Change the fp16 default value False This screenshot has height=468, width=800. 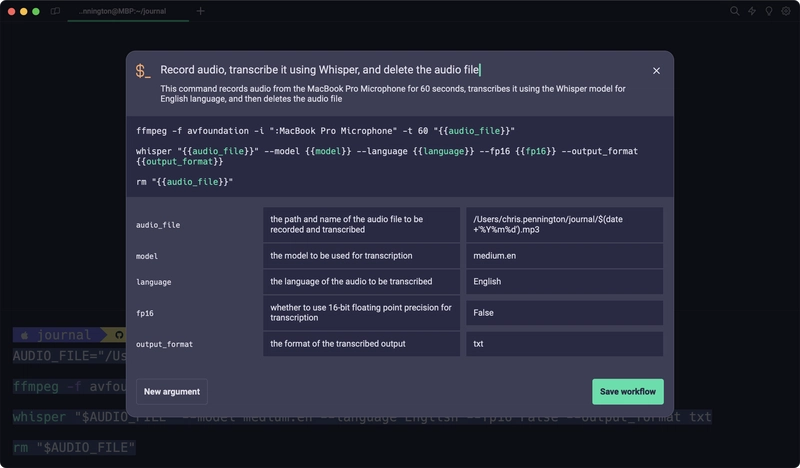click(564, 313)
